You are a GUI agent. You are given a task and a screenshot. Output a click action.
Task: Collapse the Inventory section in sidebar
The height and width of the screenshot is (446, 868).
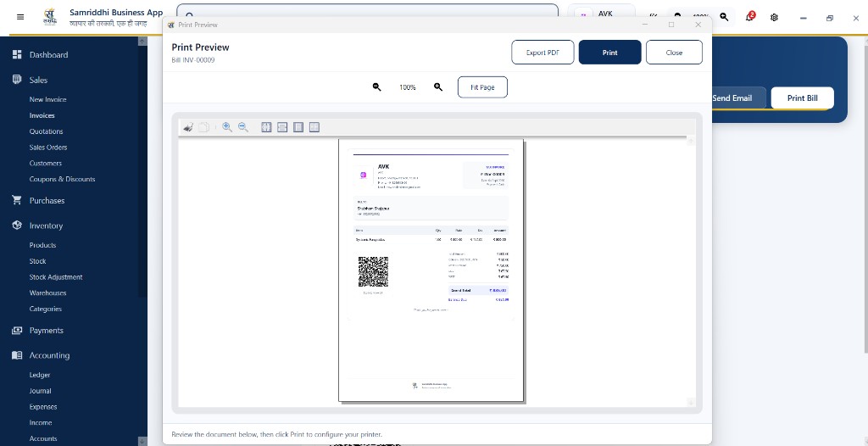click(x=46, y=226)
